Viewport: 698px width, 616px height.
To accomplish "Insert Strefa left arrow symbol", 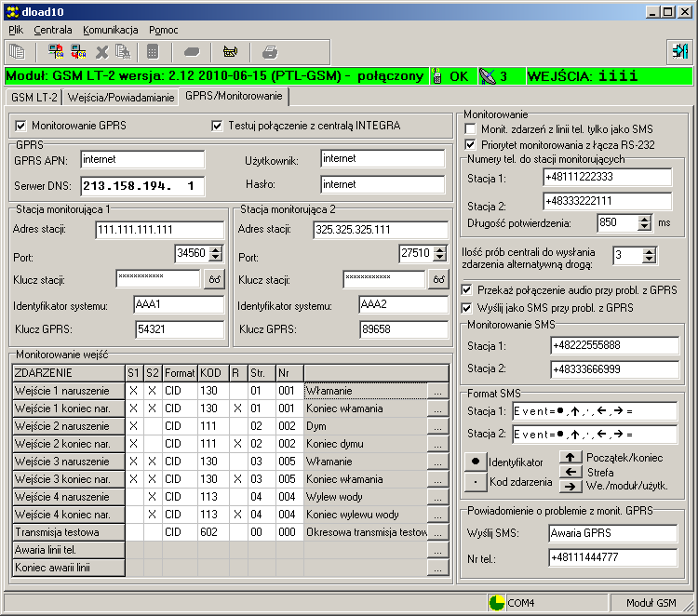I will pos(570,472).
